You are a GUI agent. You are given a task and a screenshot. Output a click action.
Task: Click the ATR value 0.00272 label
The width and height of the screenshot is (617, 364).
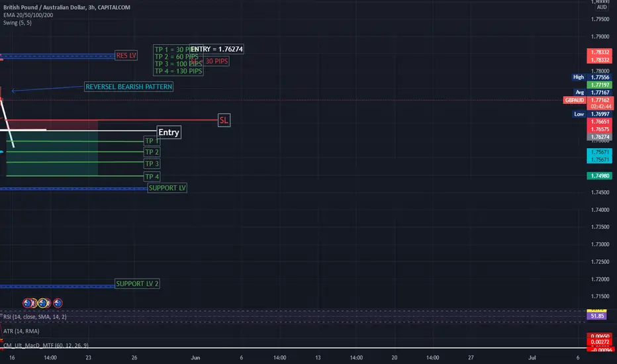point(600,342)
